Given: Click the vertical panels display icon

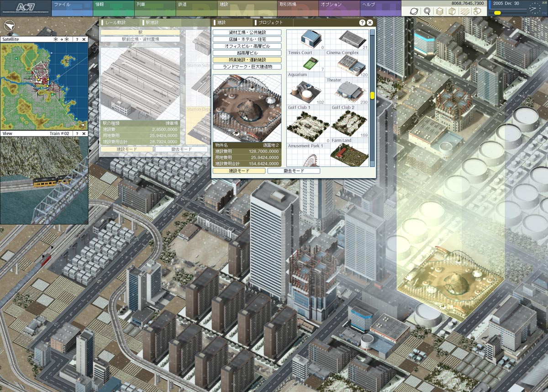Looking at the screenshot, I should [452, 11].
